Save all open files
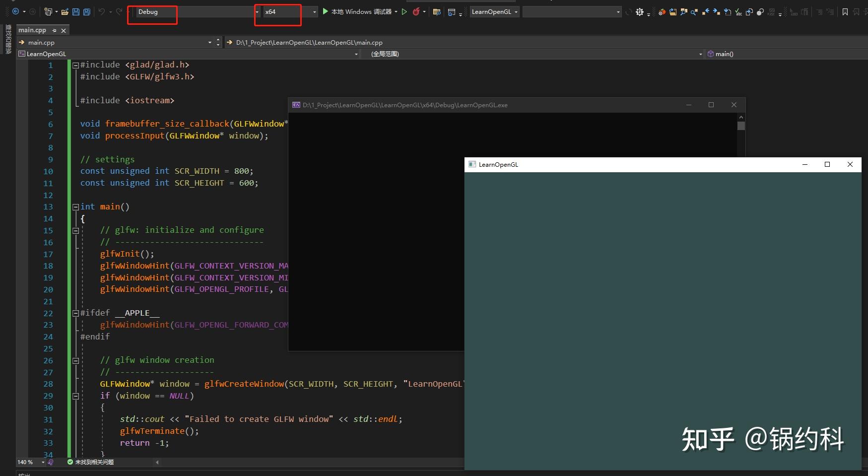Viewport: 868px width, 476px height. point(86,11)
